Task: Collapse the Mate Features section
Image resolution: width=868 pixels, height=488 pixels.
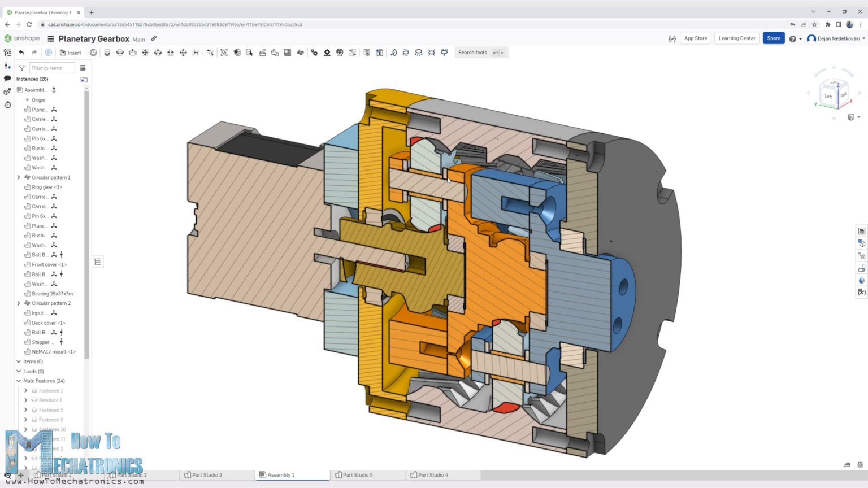Action: pyautogui.click(x=19, y=381)
